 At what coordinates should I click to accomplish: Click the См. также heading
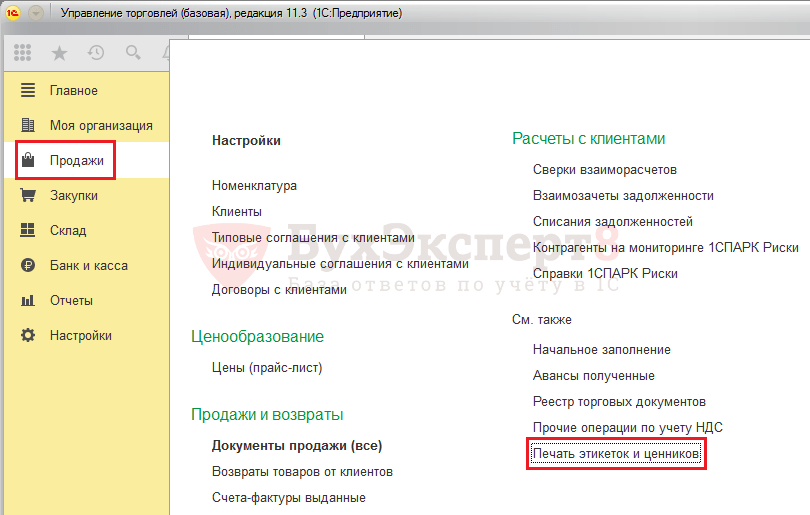click(542, 320)
